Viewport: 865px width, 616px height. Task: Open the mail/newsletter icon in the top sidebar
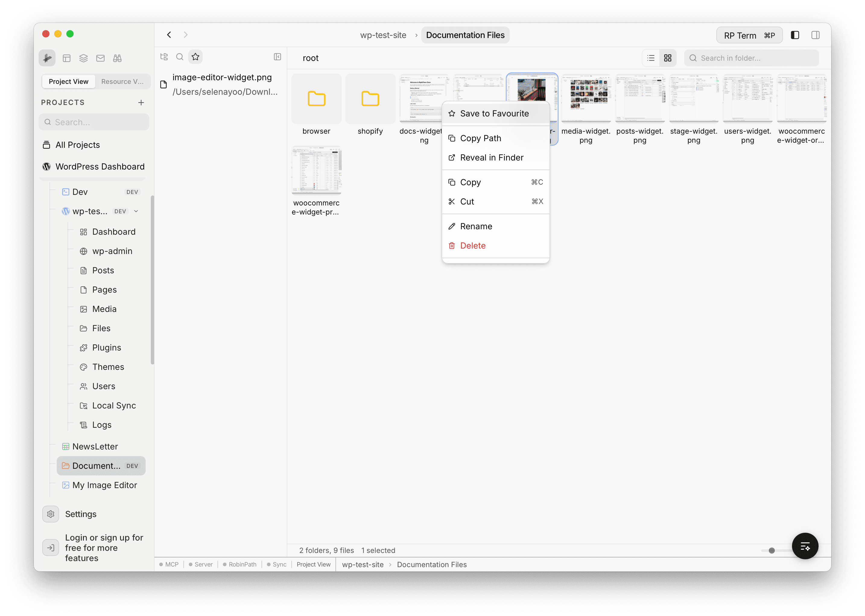point(100,58)
